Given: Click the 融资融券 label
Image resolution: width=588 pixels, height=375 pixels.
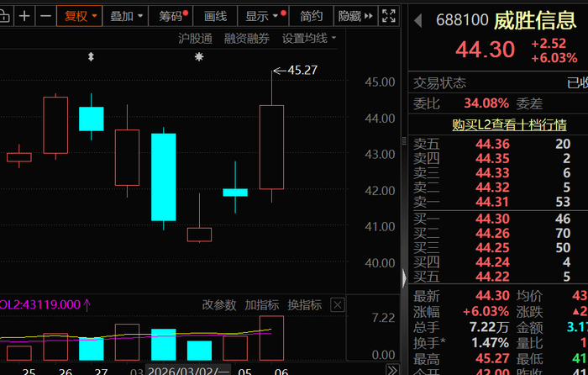Looking at the screenshot, I should (x=247, y=39).
